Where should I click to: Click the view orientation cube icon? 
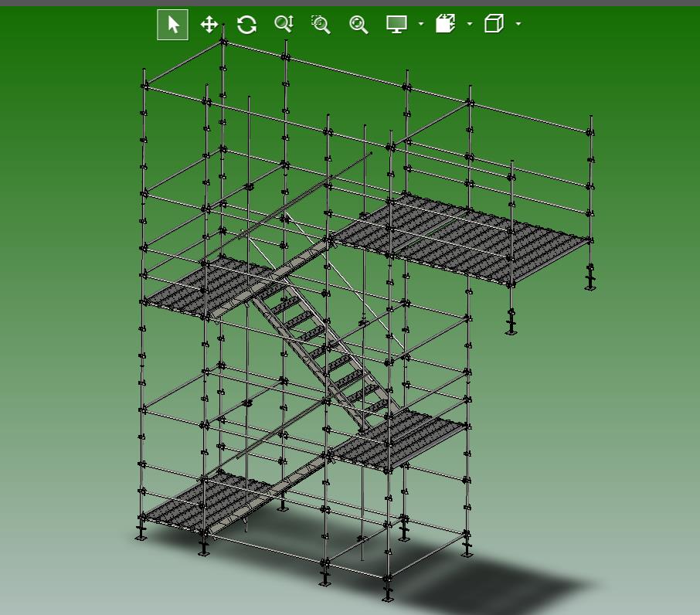(494, 24)
